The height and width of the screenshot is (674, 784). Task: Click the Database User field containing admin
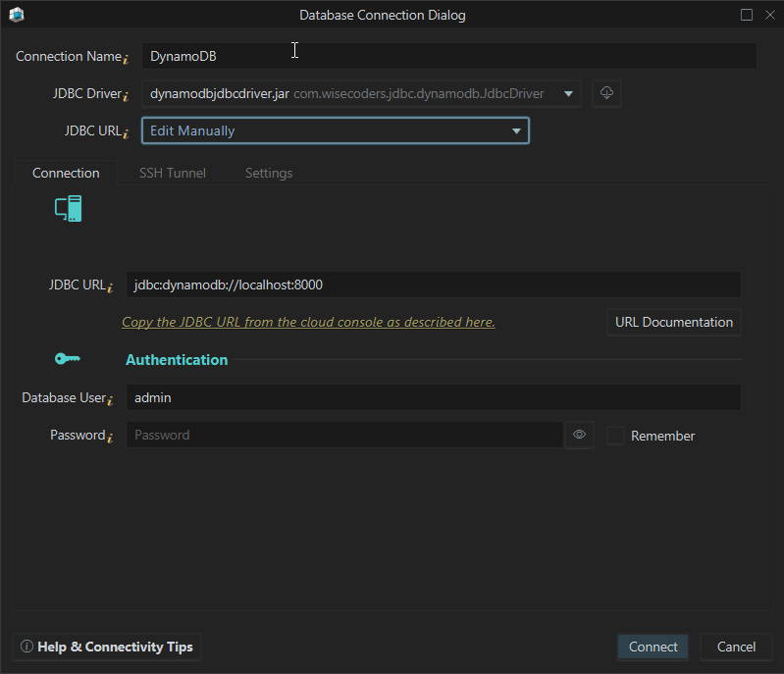click(434, 397)
